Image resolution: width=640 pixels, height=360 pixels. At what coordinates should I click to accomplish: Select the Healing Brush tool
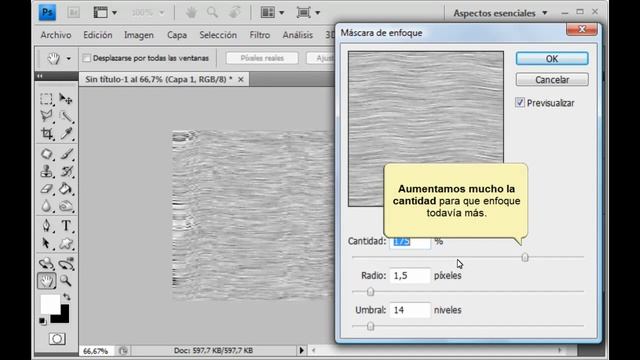pyautogui.click(x=47, y=154)
